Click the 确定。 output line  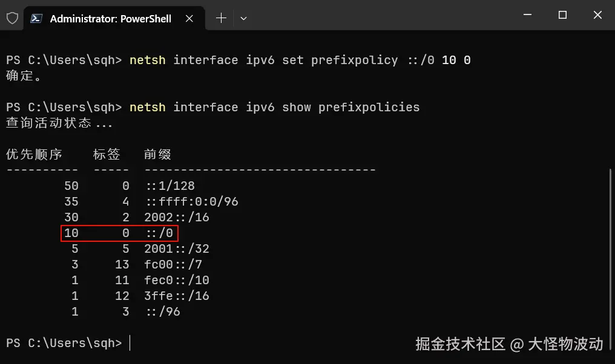[24, 76]
